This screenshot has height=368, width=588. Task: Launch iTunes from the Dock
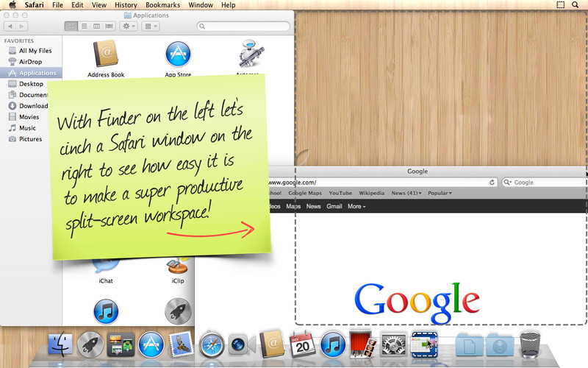coord(333,344)
